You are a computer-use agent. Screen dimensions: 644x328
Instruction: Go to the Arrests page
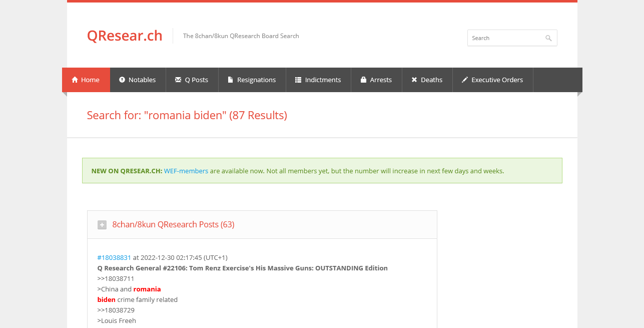click(x=381, y=80)
